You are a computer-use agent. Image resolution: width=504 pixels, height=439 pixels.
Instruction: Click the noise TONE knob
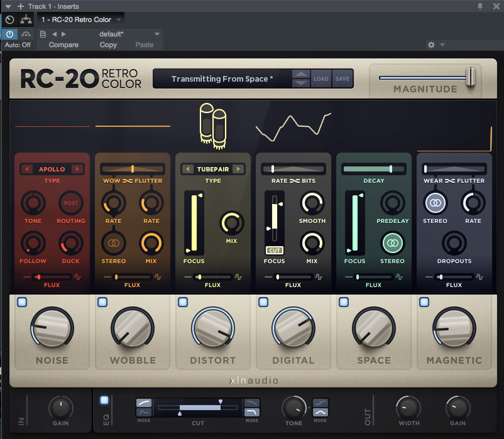coord(33,203)
